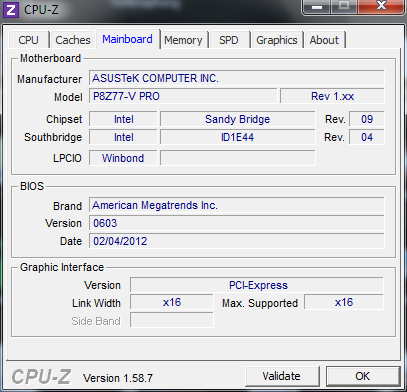Open the Graphics tab
The width and height of the screenshot is (407, 392).
pos(277,40)
